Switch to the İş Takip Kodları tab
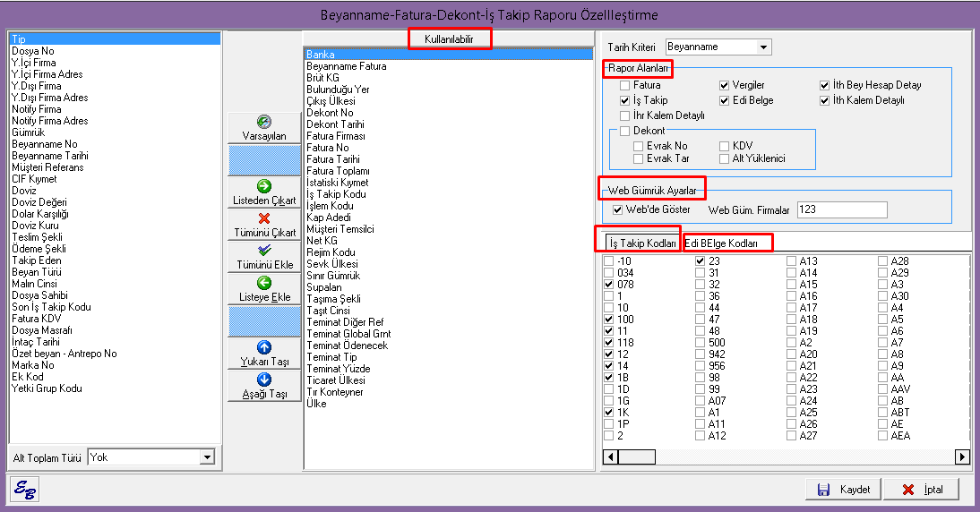Screen dimensions: 980x512 point(643,243)
